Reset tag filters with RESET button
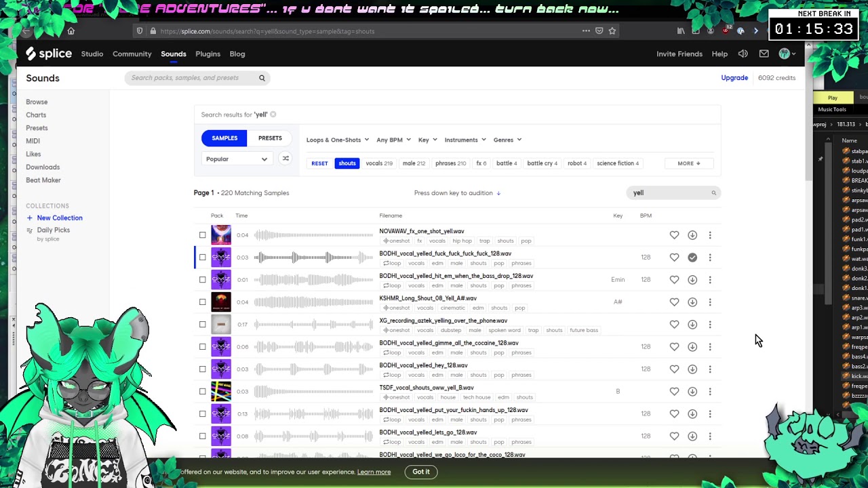The width and height of the screenshot is (868, 488). 319,163
